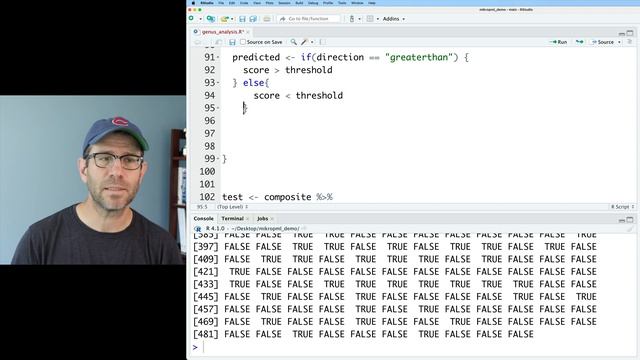Click on code line 'score > threshold'

tap(287, 70)
